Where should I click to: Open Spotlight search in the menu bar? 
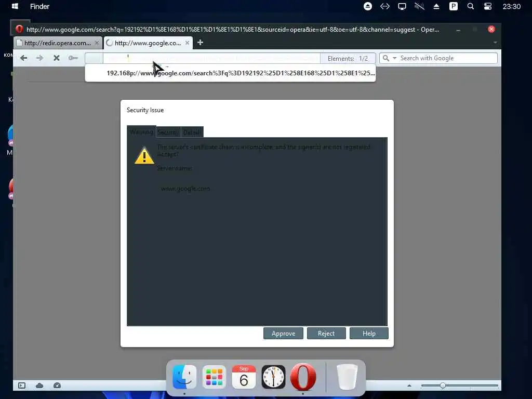click(470, 6)
